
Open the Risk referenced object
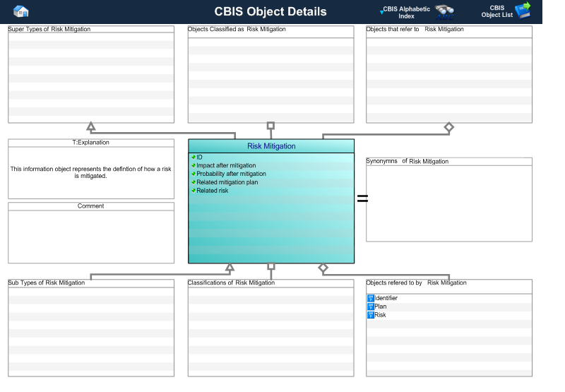click(380, 315)
